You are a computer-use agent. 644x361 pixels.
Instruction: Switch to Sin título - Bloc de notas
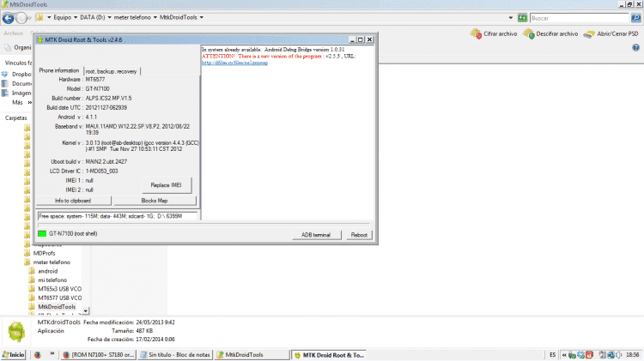[175, 355]
